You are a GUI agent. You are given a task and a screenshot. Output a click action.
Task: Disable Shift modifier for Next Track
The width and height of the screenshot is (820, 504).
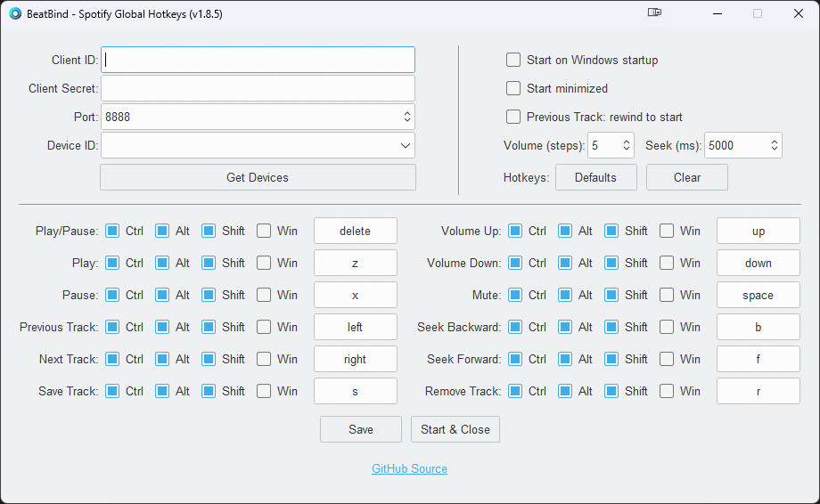209,359
